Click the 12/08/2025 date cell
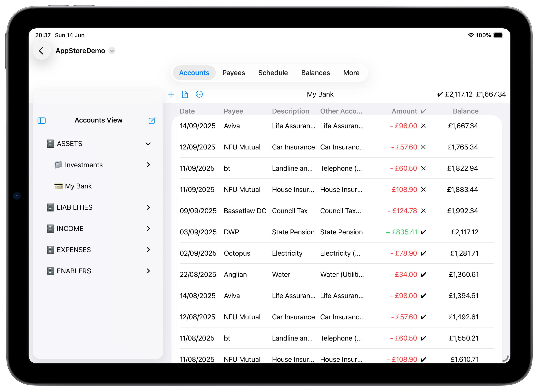 click(x=197, y=317)
